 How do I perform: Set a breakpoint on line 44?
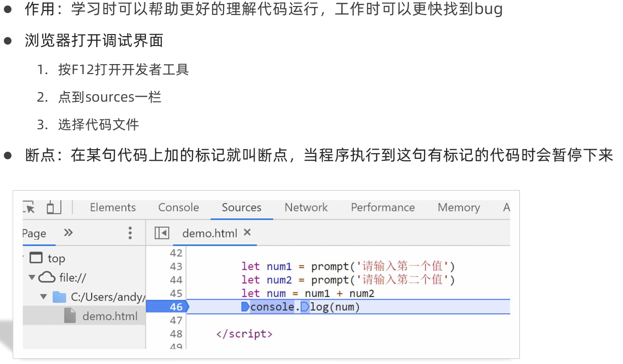pos(176,280)
